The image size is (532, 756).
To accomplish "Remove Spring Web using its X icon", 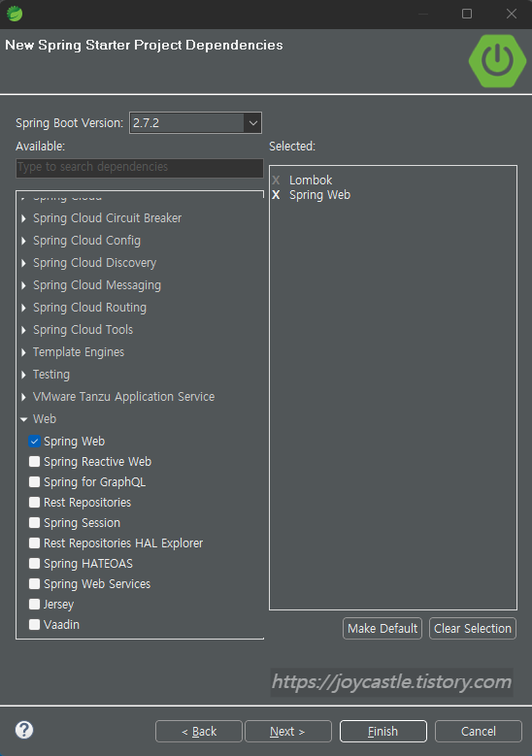I will [276, 195].
